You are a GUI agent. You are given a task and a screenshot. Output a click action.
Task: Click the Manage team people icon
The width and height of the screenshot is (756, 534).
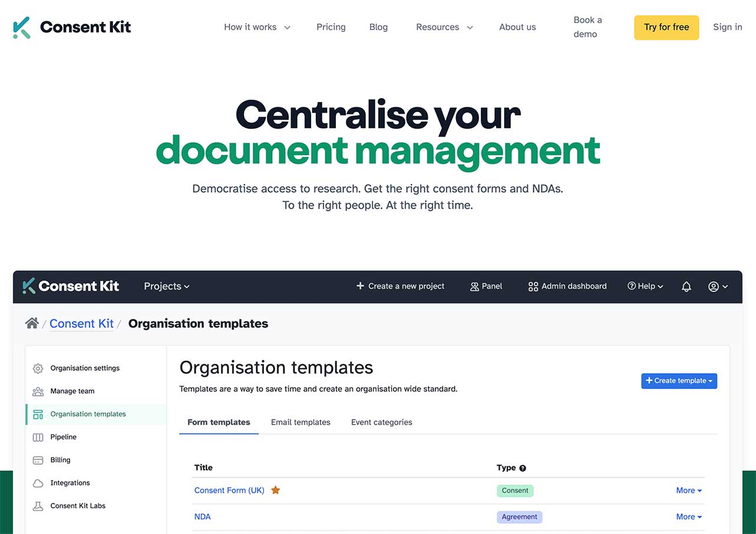[38, 391]
